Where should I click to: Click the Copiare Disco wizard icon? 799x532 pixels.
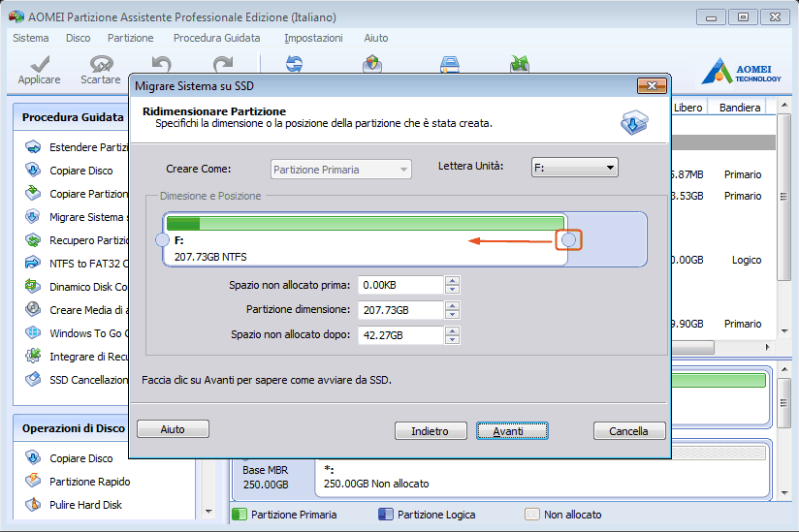pos(33,170)
